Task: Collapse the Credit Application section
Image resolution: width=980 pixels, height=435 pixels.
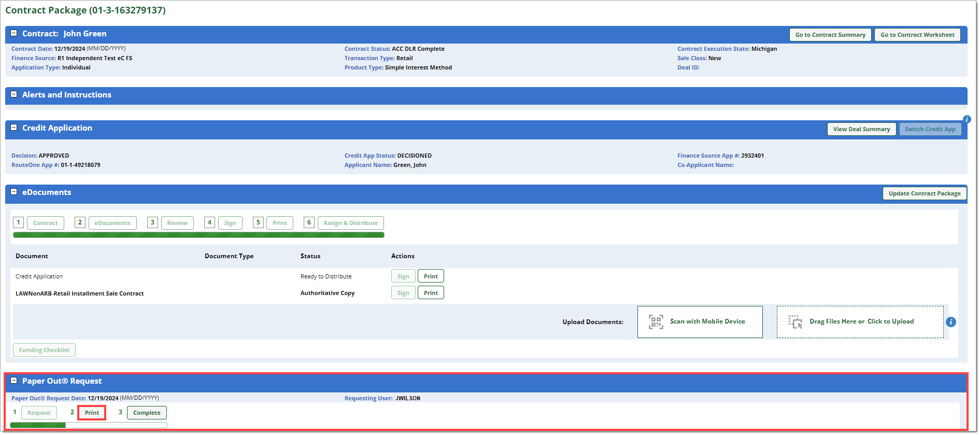Action: pyautogui.click(x=14, y=128)
